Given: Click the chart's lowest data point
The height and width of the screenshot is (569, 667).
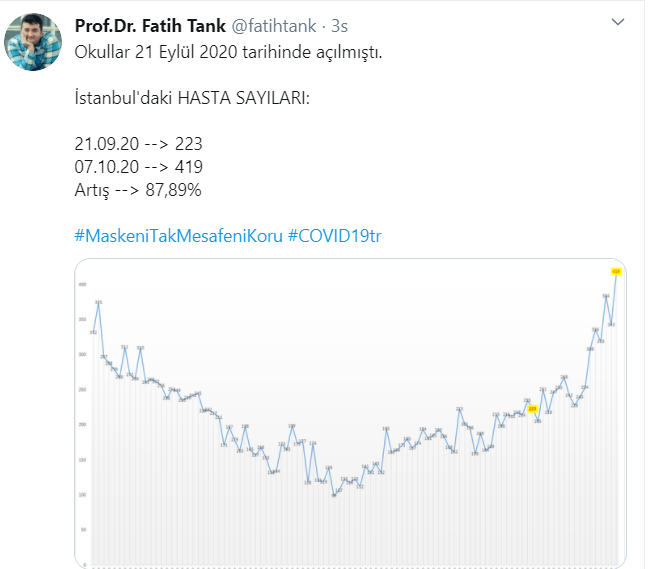Looking at the screenshot, I should tap(334, 494).
